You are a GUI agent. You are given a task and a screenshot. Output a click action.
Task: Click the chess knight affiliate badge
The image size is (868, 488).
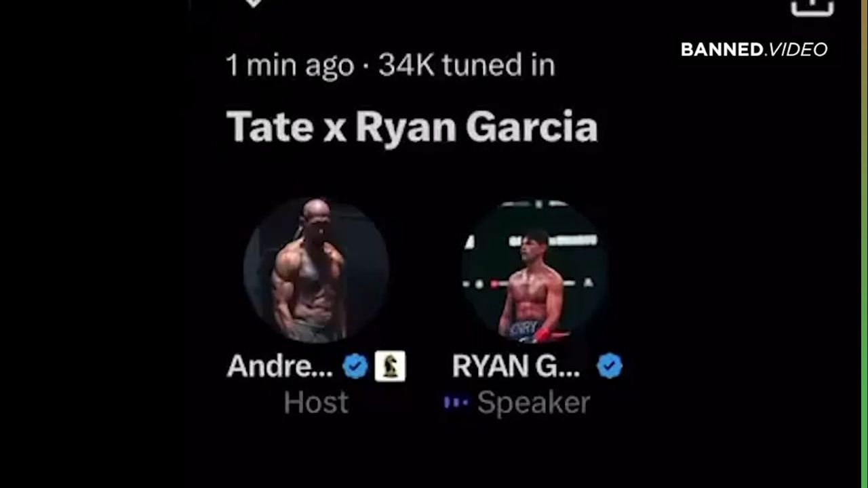(390, 367)
